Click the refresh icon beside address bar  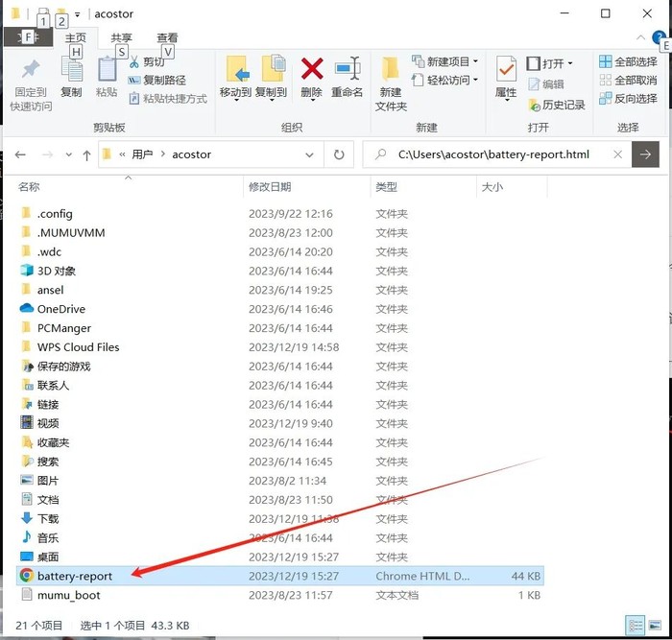[x=339, y=154]
